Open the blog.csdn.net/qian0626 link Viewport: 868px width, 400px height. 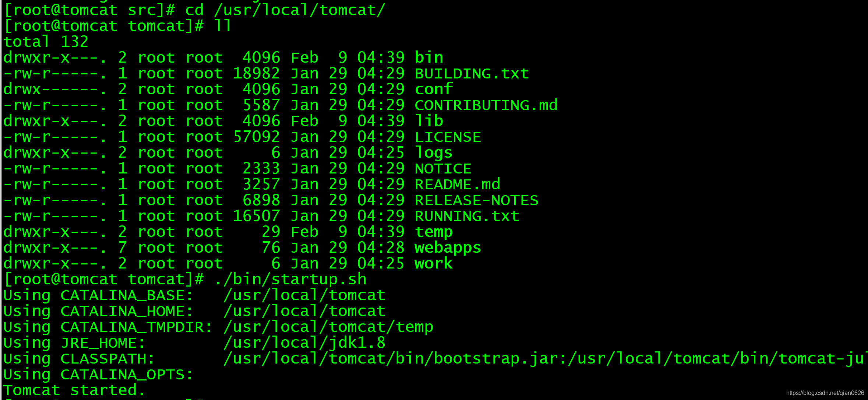point(825,393)
